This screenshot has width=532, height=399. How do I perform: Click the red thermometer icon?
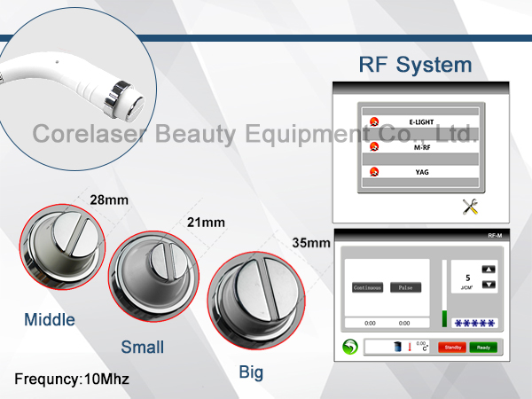click(410, 347)
